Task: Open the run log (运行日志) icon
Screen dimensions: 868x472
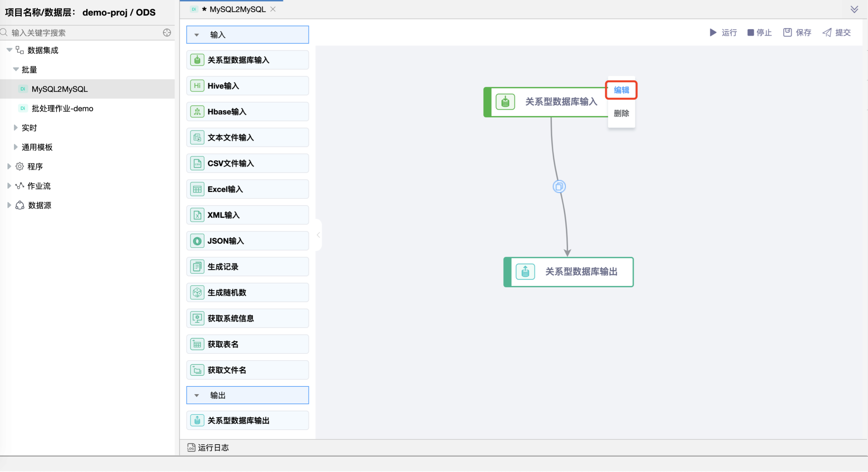Action: (191, 447)
